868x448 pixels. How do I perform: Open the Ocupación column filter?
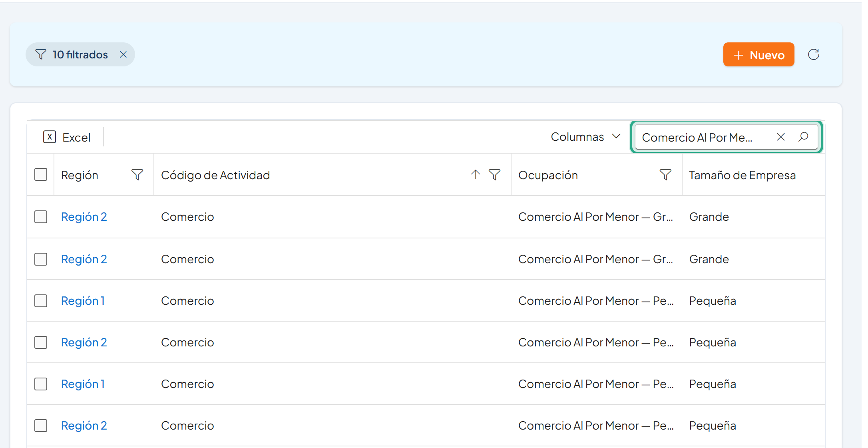tap(665, 175)
